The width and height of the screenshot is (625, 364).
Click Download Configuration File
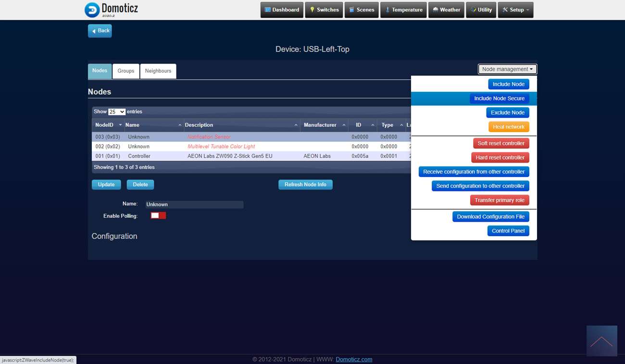[491, 217]
